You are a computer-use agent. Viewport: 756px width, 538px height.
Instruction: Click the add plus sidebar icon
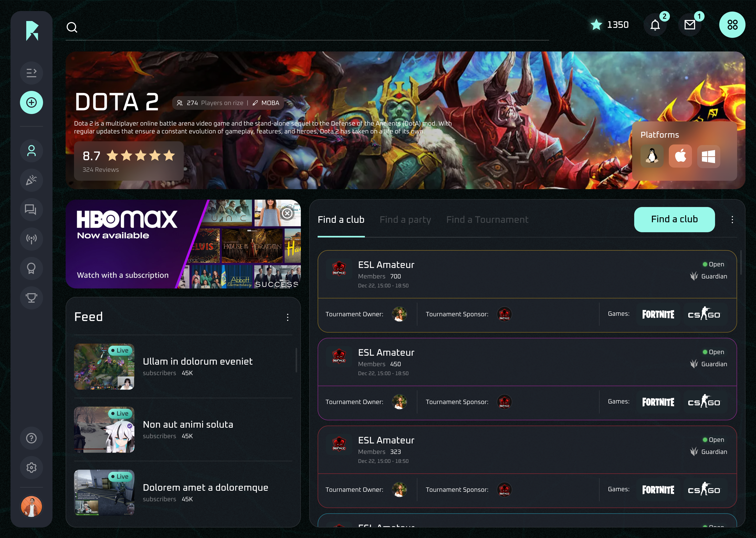pos(31,103)
